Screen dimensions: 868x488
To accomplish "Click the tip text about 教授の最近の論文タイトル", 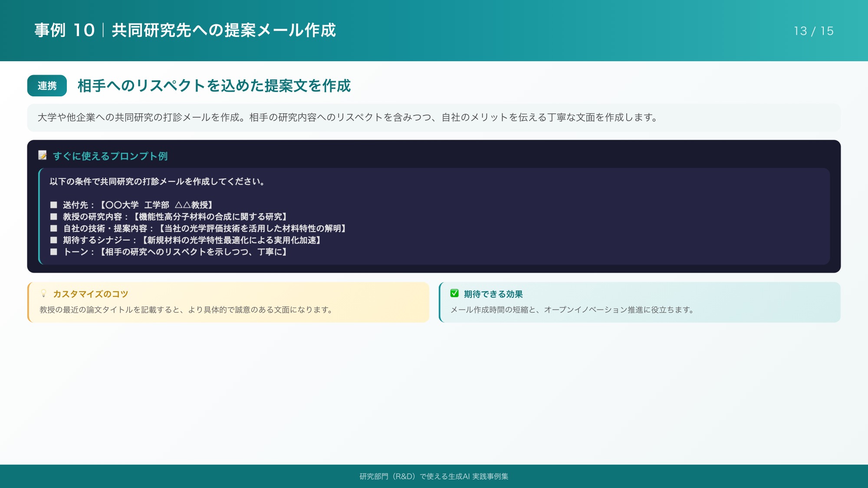I will click(x=186, y=310).
